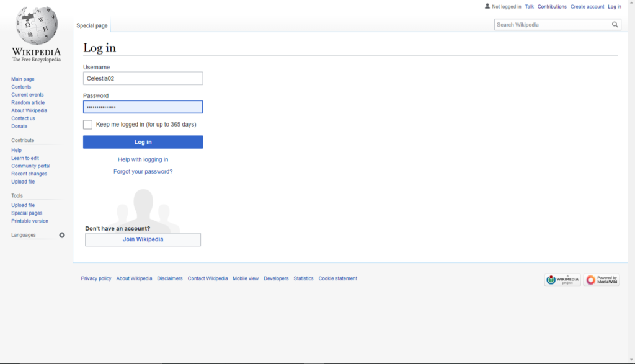Go to Main page in sidebar
The height and width of the screenshot is (364, 635).
click(23, 79)
